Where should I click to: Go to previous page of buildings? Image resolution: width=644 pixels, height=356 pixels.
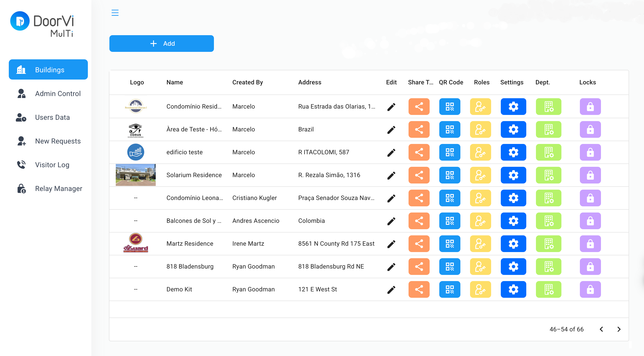(x=601, y=329)
